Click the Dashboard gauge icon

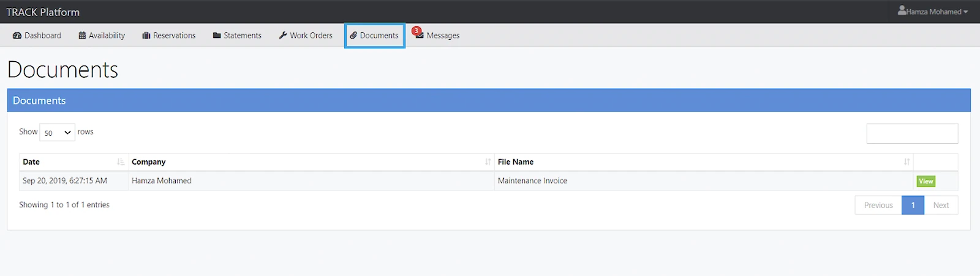17,35
